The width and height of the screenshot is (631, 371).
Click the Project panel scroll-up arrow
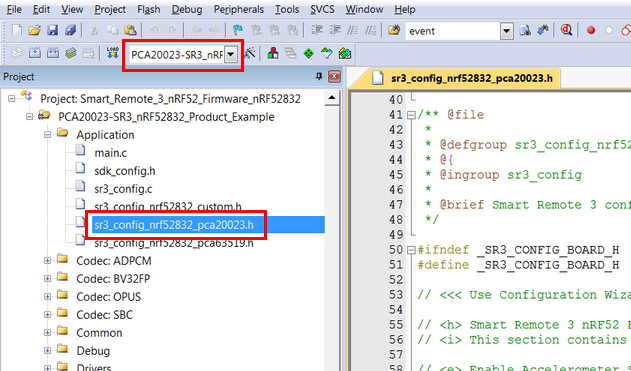[332, 98]
